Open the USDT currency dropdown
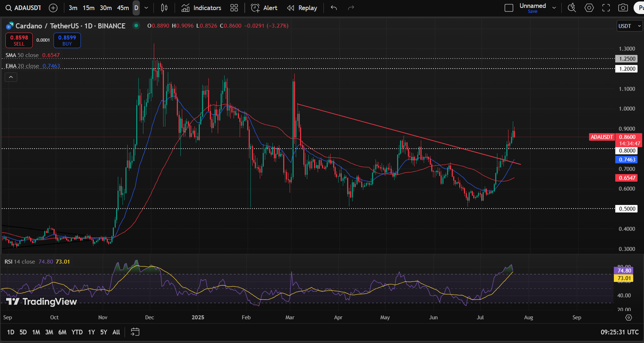This screenshot has height=343, width=644. tap(630, 26)
